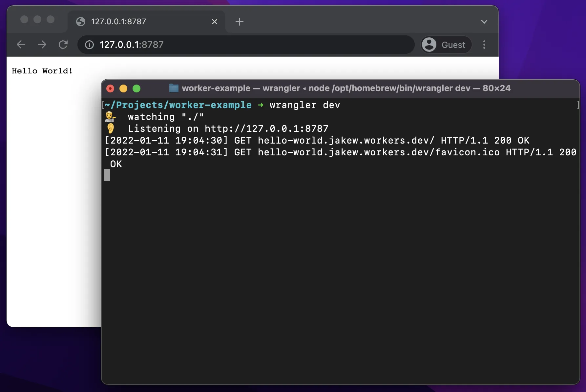View site information icon in address bar
The width and height of the screenshot is (586, 392).
pos(89,45)
